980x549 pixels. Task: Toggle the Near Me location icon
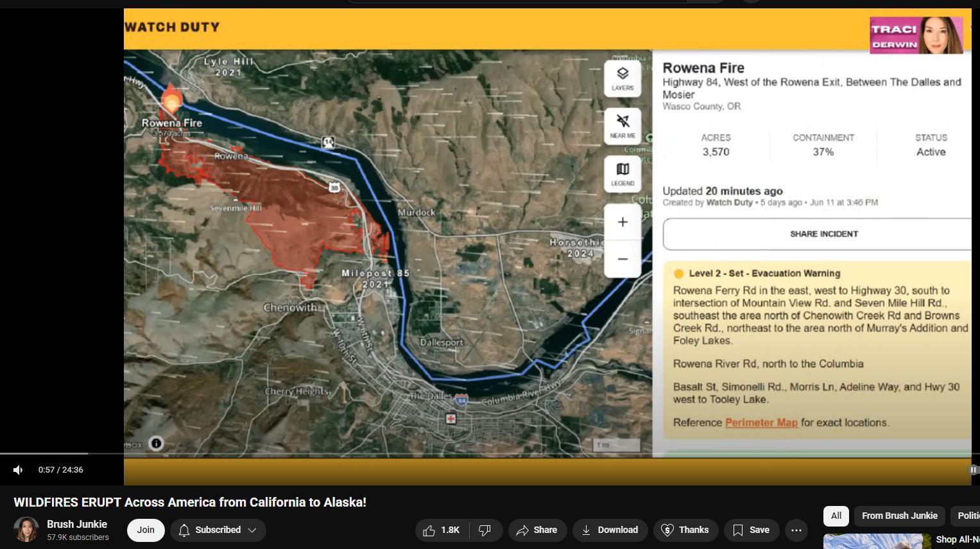coord(623,126)
